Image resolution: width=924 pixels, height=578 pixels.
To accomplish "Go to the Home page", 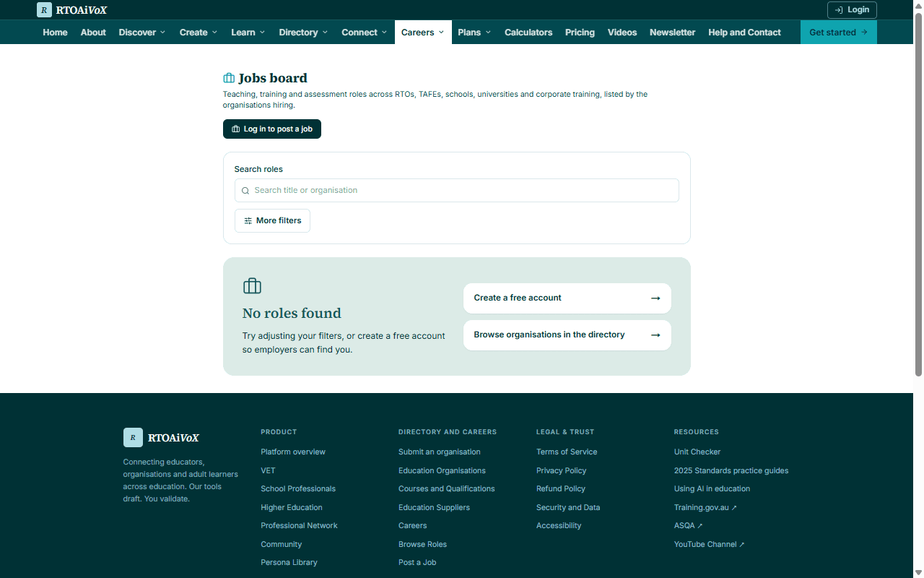I will [55, 33].
